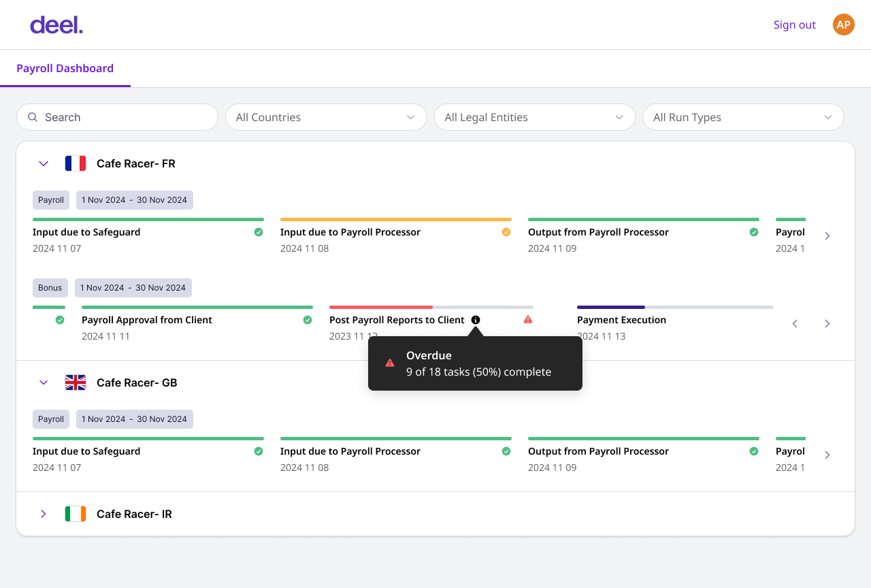Click the Sign out link
Viewport: 871px width, 588px height.
795,24
